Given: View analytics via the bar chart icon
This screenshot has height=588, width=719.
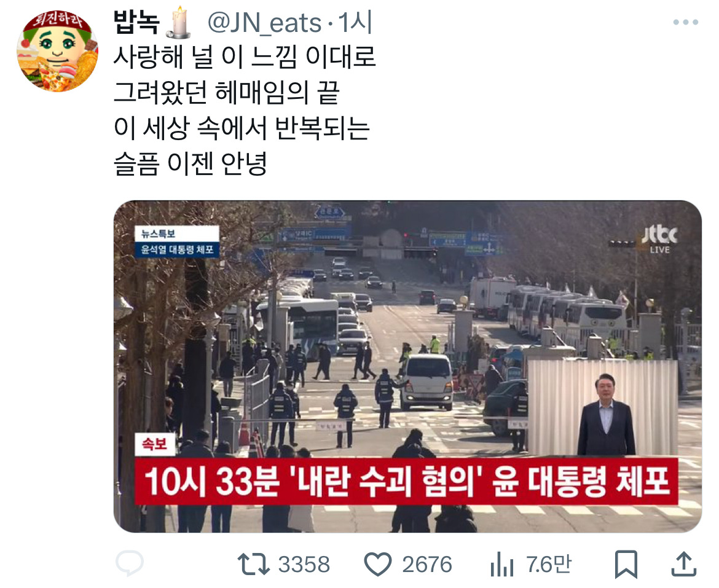Looking at the screenshot, I should point(501,564).
